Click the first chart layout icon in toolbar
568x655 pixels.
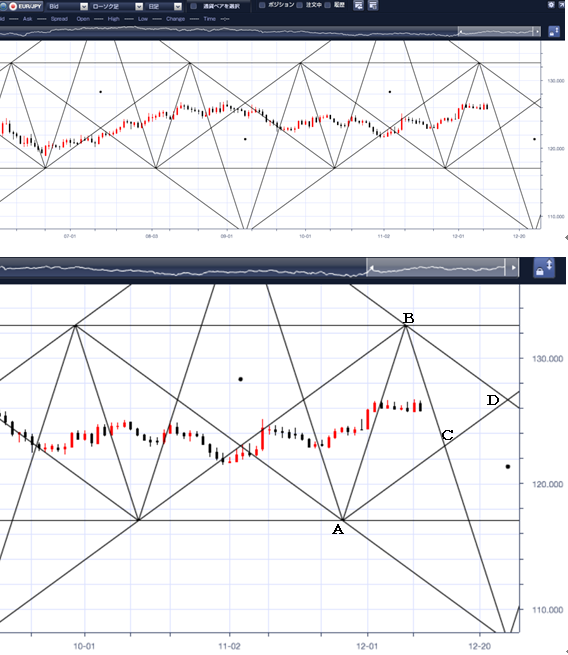pyautogui.click(x=358, y=5)
